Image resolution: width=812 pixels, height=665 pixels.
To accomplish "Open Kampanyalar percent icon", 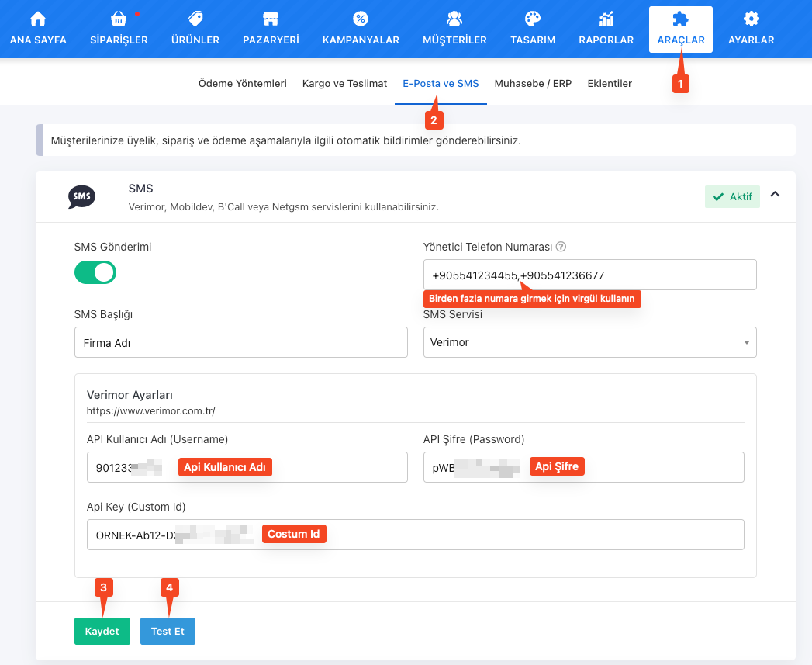I will 361,19.
